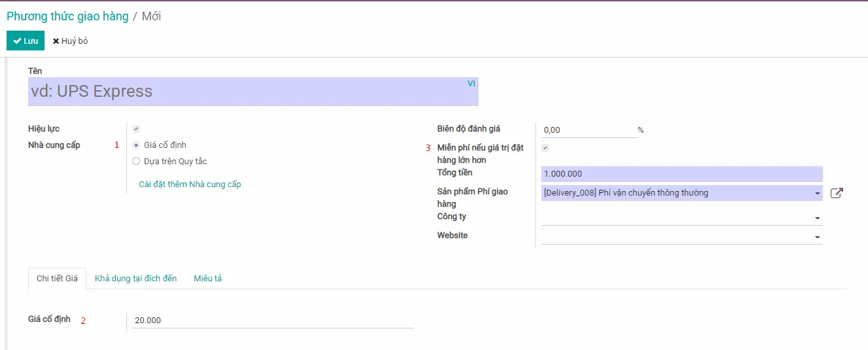
Task: Click the Tổng tiền amount field
Action: point(681,174)
